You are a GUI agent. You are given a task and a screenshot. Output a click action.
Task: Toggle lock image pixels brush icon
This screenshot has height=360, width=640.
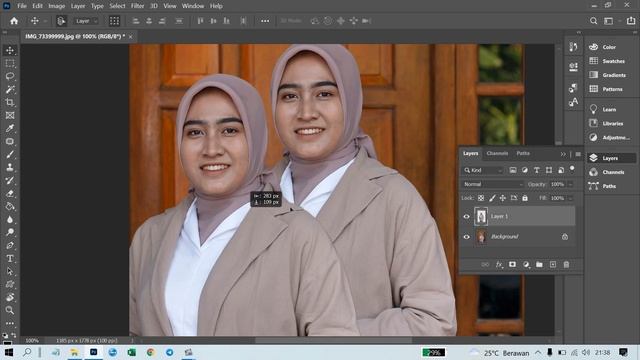[492, 198]
